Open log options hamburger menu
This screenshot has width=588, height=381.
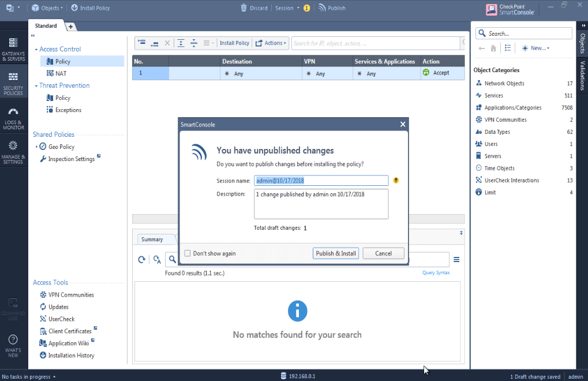[456, 260]
